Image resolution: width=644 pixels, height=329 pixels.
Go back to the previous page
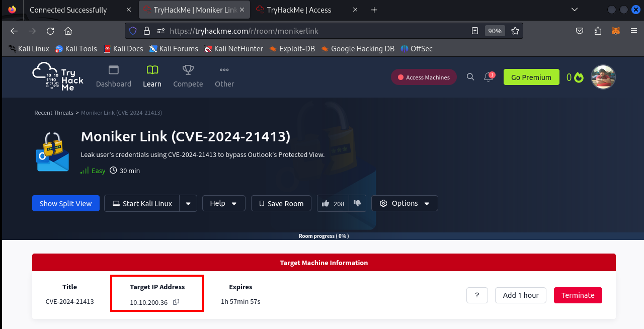(14, 31)
